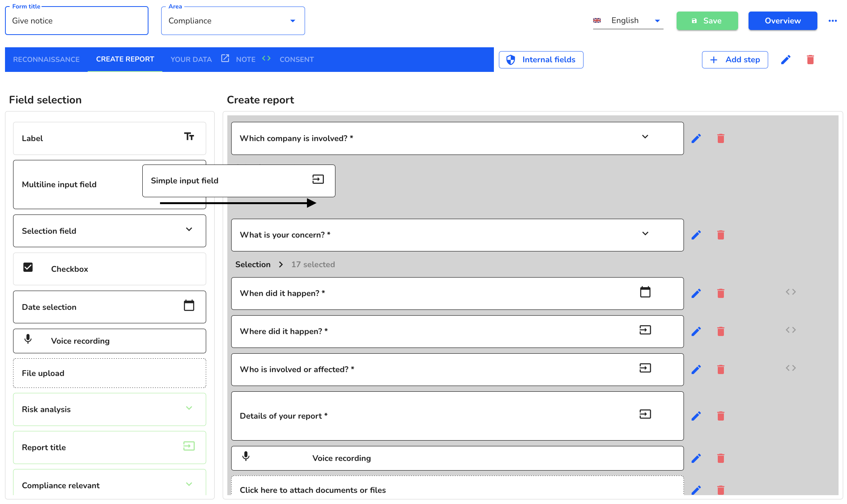This screenshot has width=847, height=504.
Task: Select the Date selection field item
Action: [110, 307]
